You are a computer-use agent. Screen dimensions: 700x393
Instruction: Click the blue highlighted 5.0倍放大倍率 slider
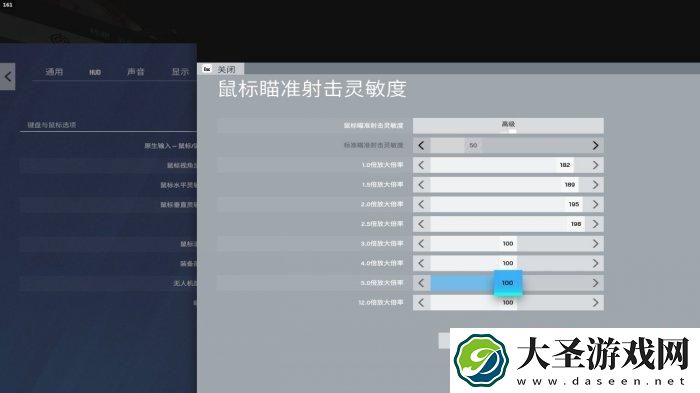pos(508,283)
